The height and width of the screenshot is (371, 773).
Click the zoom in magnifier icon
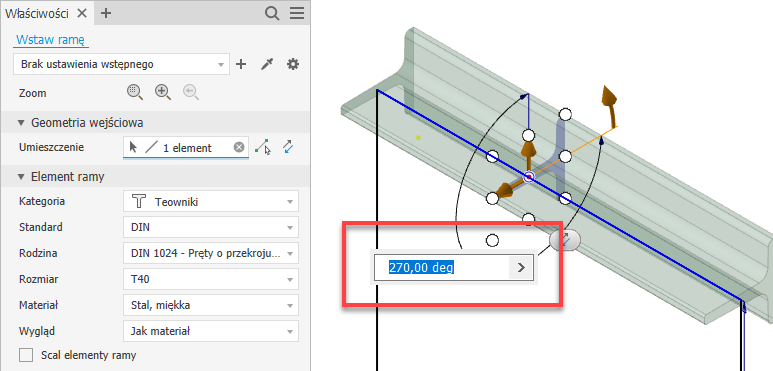[x=163, y=92]
